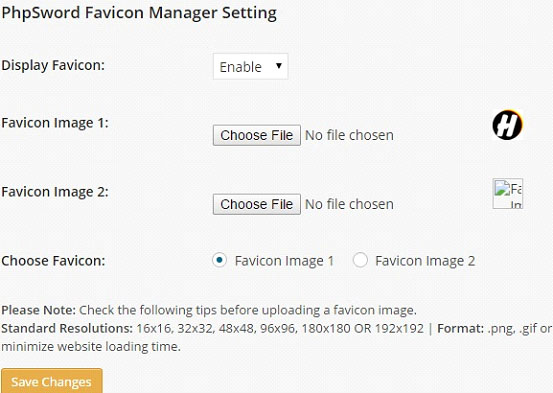Click the black H favicon preview image

(508, 125)
